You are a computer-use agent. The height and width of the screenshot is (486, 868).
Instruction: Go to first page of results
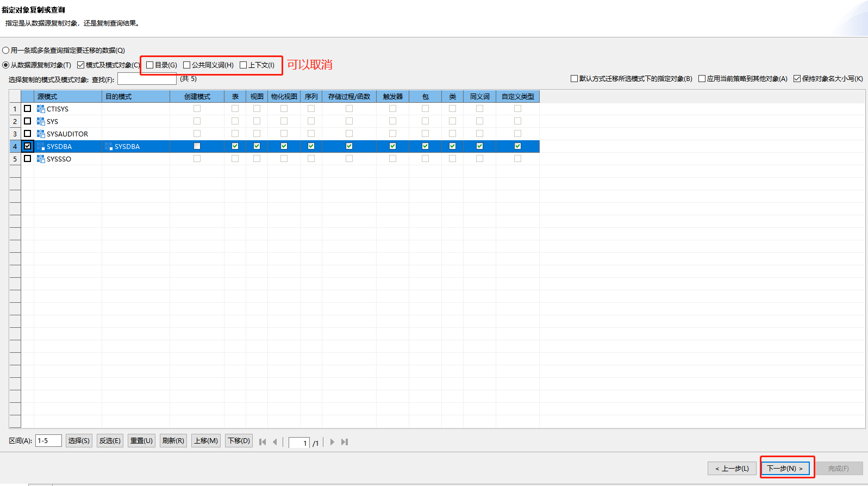[263, 442]
